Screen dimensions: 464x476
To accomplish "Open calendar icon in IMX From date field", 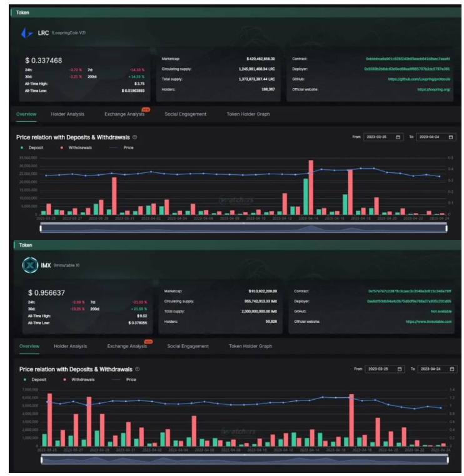I will tap(400, 369).
